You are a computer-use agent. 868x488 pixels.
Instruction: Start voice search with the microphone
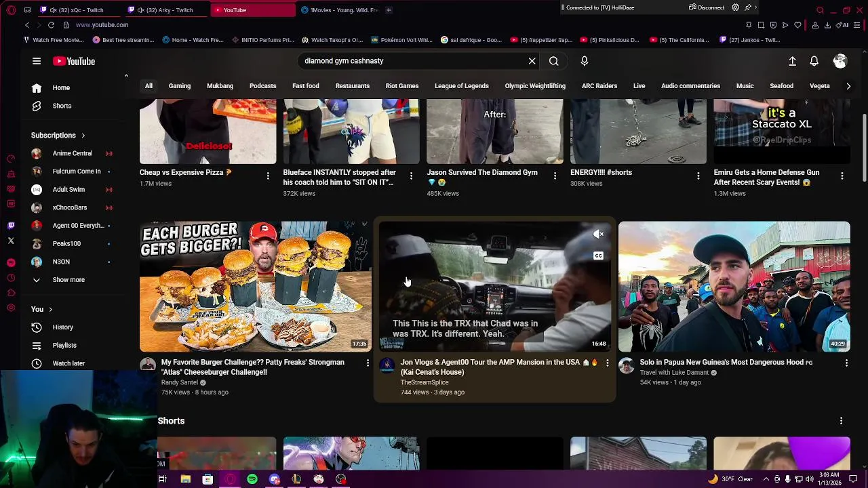(x=585, y=61)
